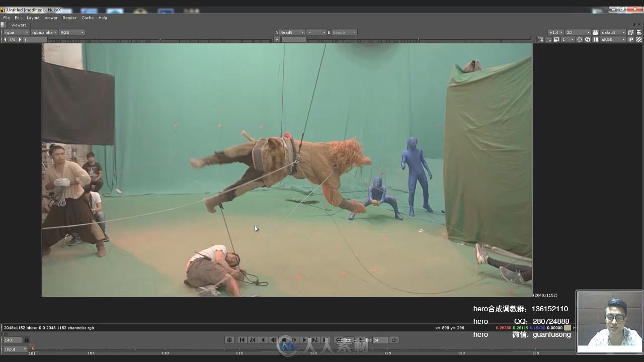
Task: Click the current frame field showing 140
Action: (x=13, y=340)
